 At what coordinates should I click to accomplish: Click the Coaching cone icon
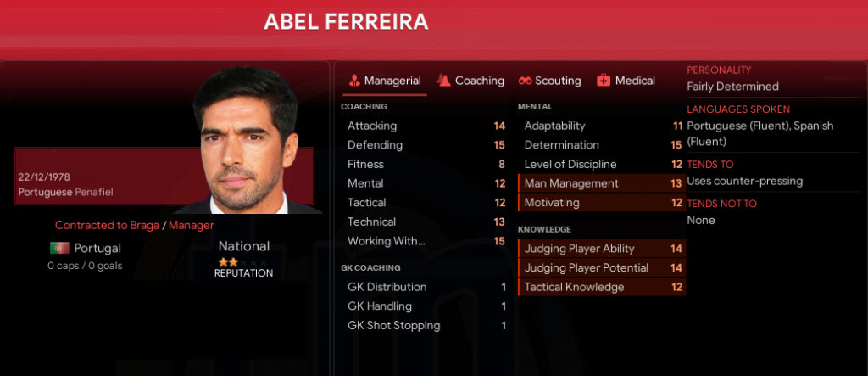tap(443, 81)
